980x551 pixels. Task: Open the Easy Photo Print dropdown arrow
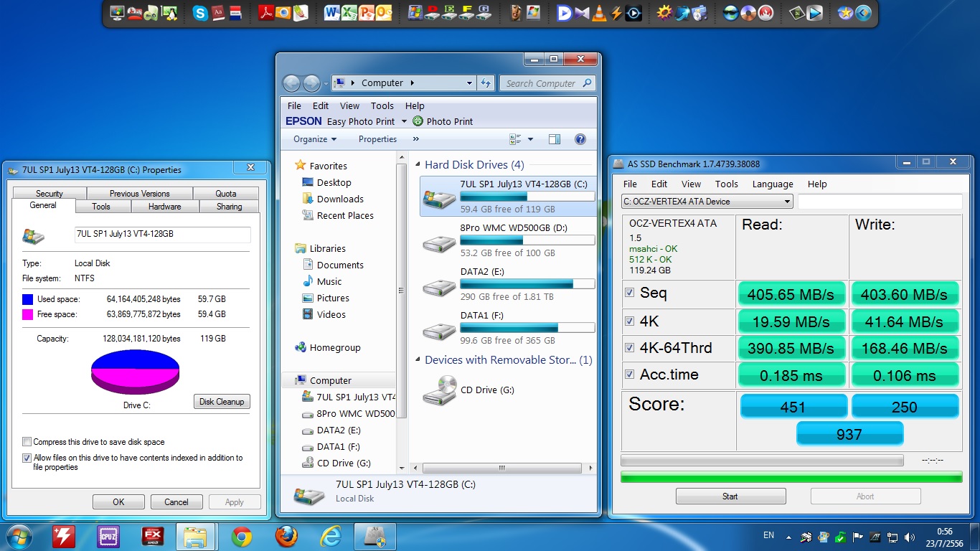point(404,121)
